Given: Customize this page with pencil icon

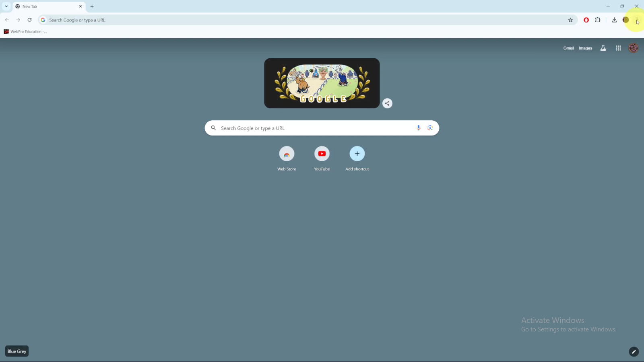Looking at the screenshot, I should tap(634, 352).
